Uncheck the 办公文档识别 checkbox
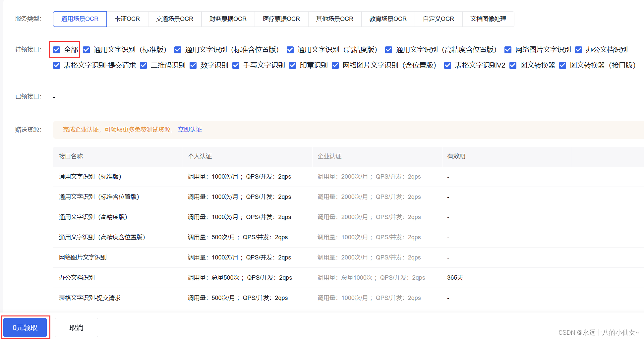Viewport: 644px width, 339px height. pyautogui.click(x=579, y=50)
